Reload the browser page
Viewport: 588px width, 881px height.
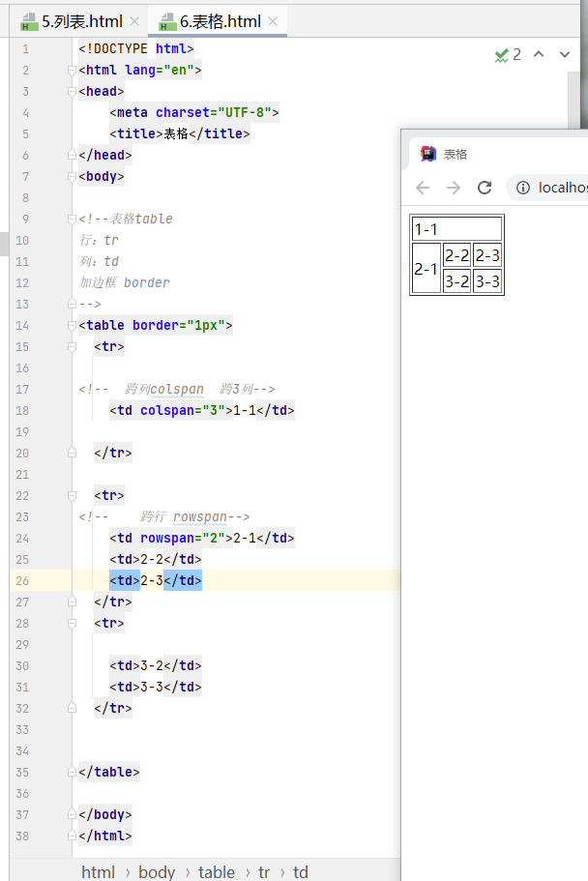coord(485,187)
